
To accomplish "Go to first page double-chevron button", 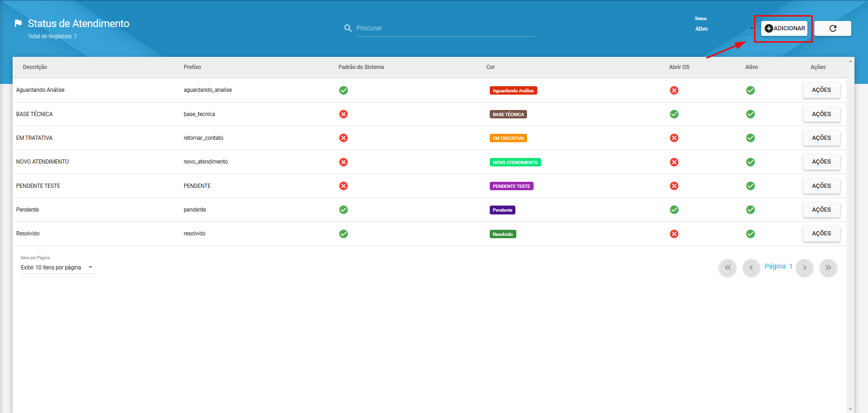I will (728, 268).
